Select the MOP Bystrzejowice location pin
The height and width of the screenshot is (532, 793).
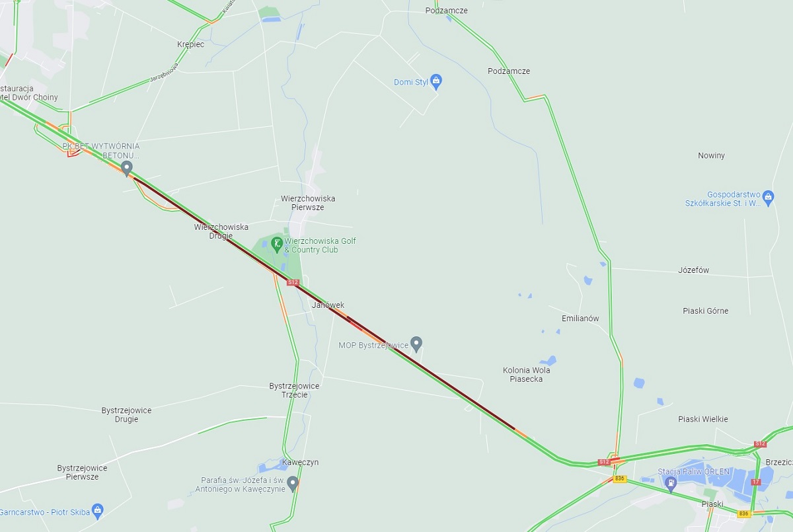tap(416, 344)
